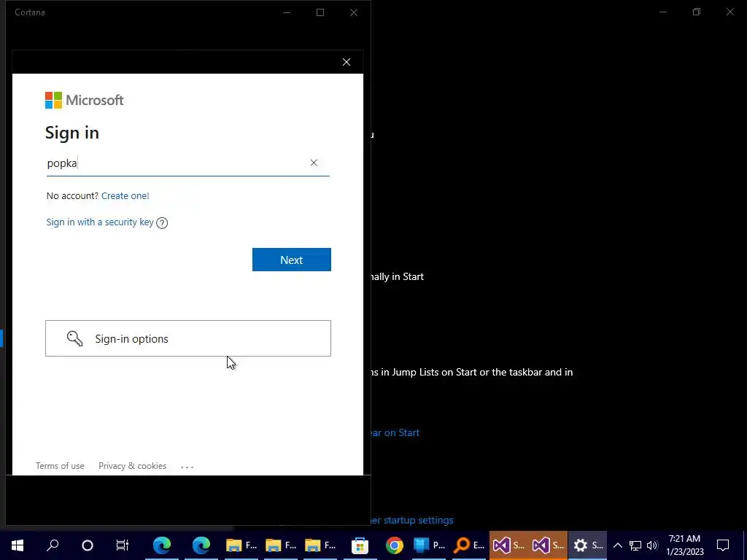The height and width of the screenshot is (560, 747).
Task: Restore down the Settings window
Action: pos(697,12)
